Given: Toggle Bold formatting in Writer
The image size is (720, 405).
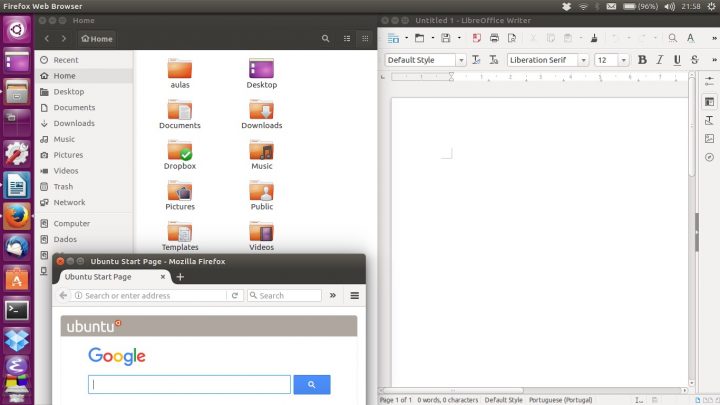Looking at the screenshot, I should 642,60.
